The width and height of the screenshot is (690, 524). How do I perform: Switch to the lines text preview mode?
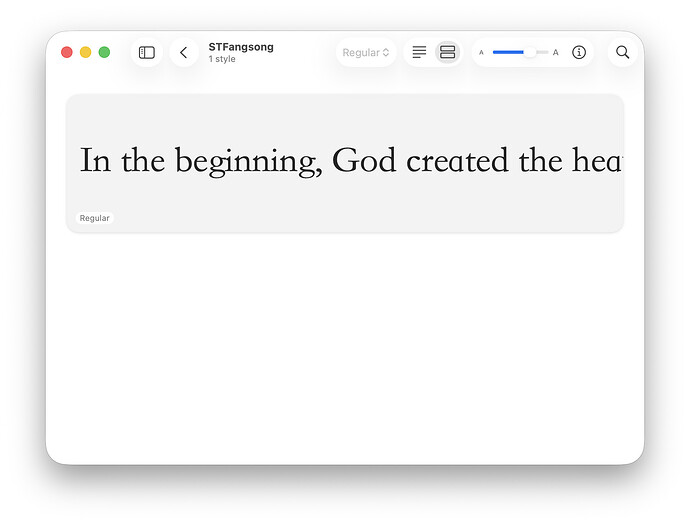click(x=419, y=52)
